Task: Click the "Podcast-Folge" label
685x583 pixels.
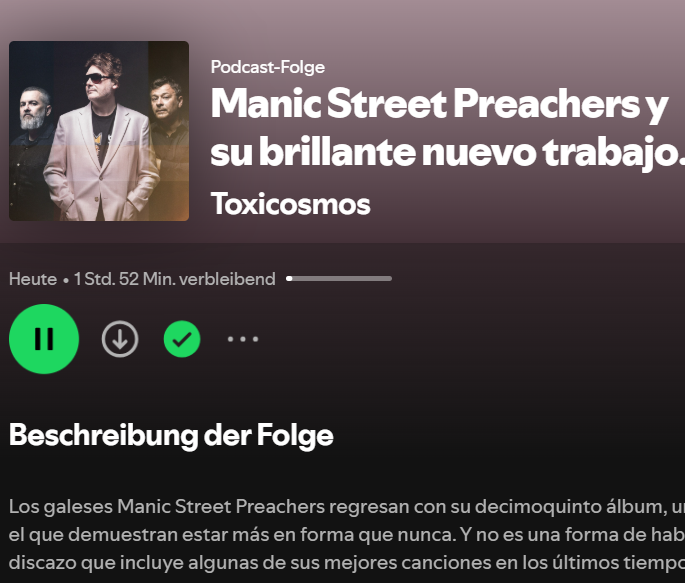Action: click(268, 67)
